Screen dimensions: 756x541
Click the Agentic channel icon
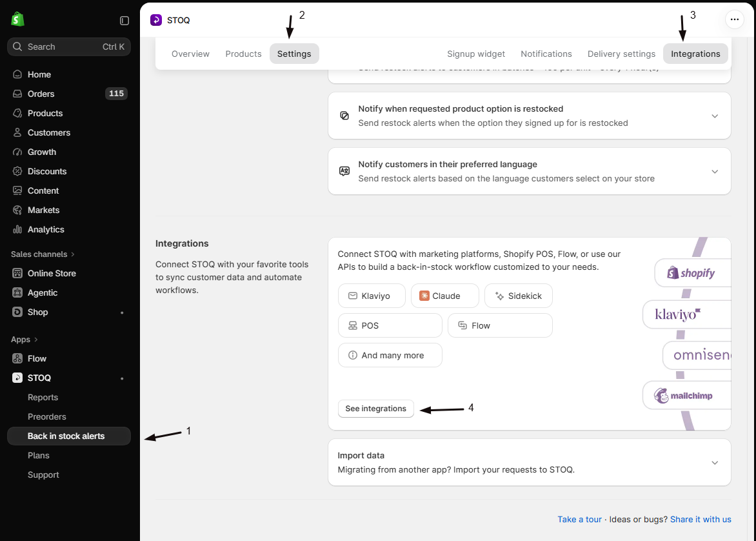point(17,292)
